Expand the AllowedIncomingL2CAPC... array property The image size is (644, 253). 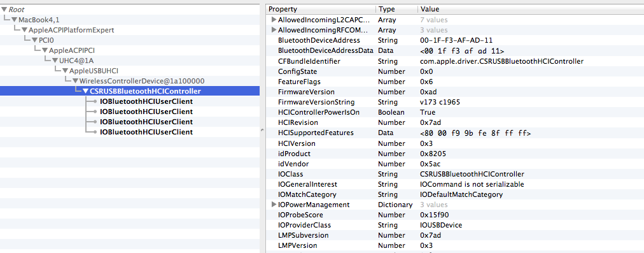tap(274, 20)
